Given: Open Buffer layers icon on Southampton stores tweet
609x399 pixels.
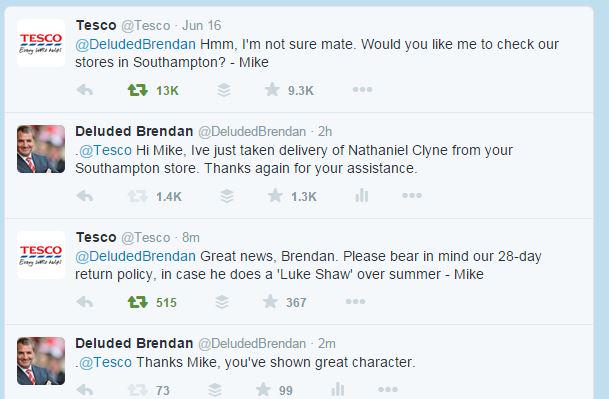Looking at the screenshot, I should tap(224, 90).
